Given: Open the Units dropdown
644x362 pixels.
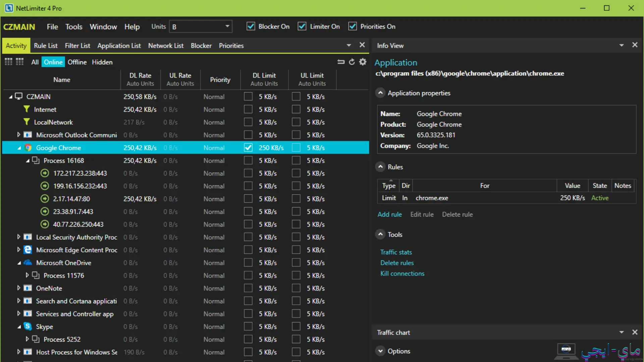Looking at the screenshot, I should click(201, 26).
